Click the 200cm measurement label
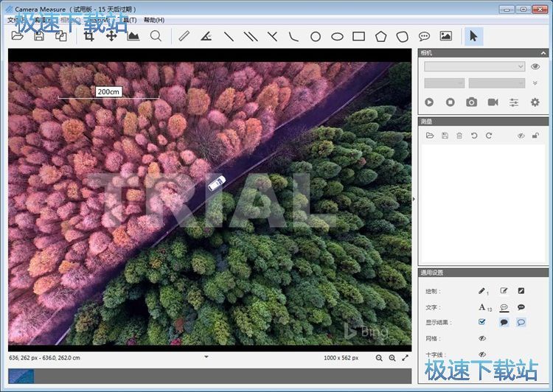Screen dimensions: 553x392 [x=108, y=91]
